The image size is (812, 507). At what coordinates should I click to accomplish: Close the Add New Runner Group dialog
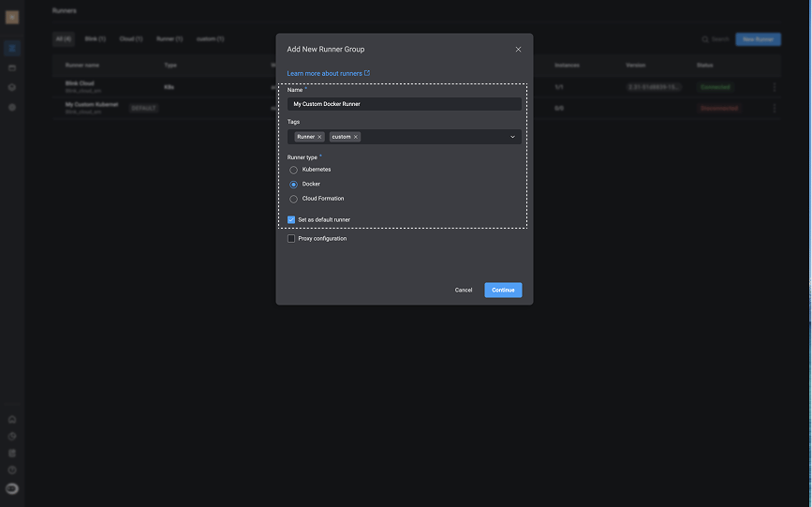518,50
